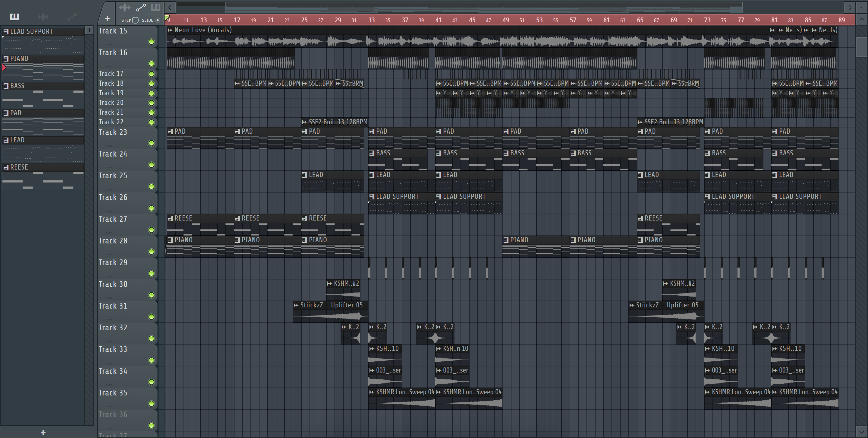Click the audio waveform focus icon in toolbar
The image size is (868, 438).
[x=125, y=7]
